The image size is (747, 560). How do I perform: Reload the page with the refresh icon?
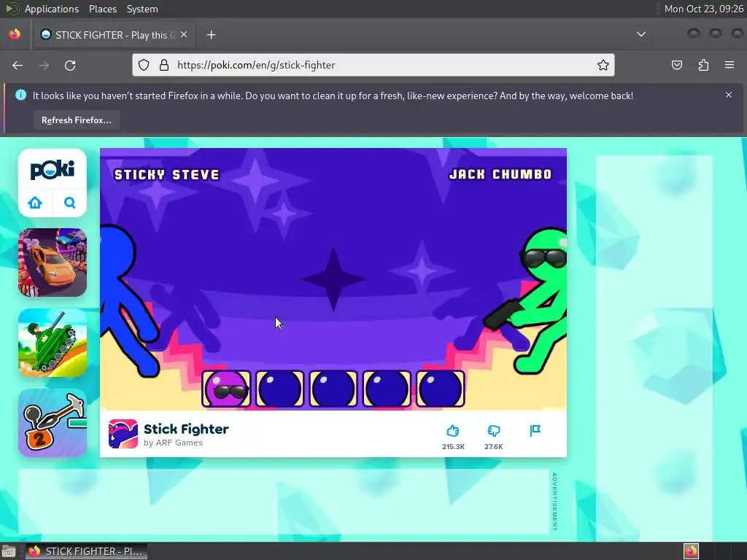[70, 65]
